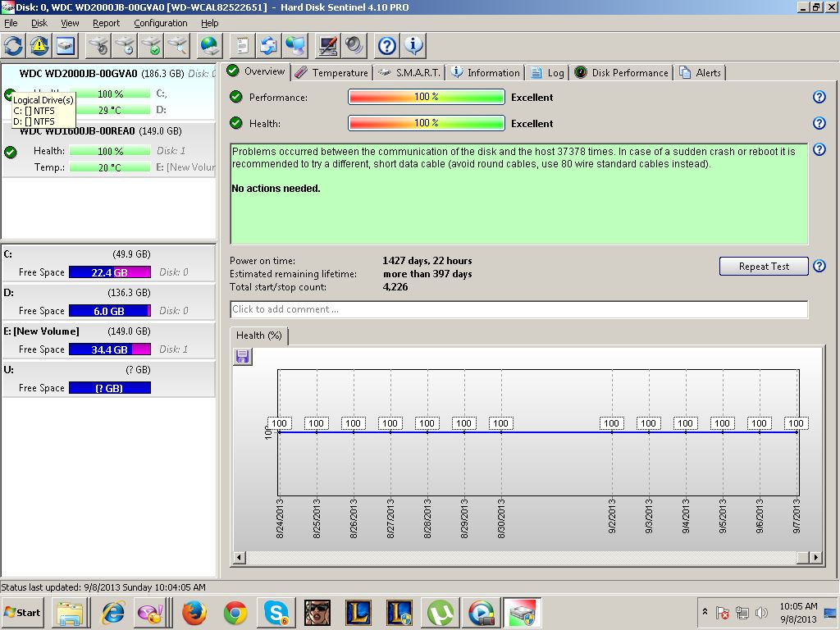Click the help icon beside Repeat Test
The image size is (840, 630).
(819, 267)
